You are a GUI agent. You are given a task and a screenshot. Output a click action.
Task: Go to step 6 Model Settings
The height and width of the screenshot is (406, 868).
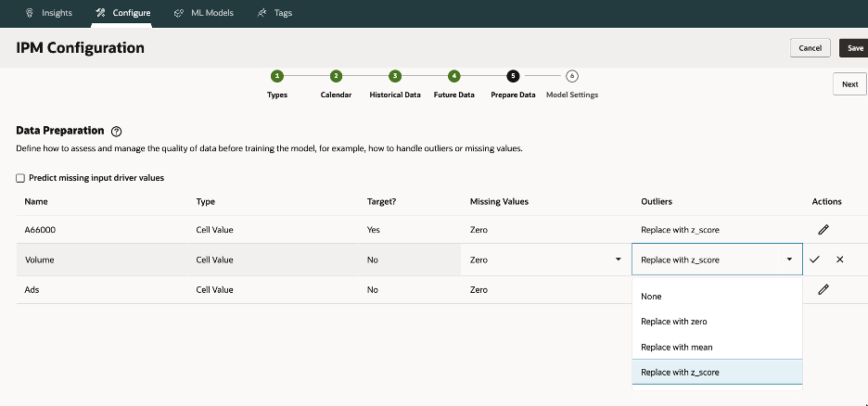tap(572, 76)
